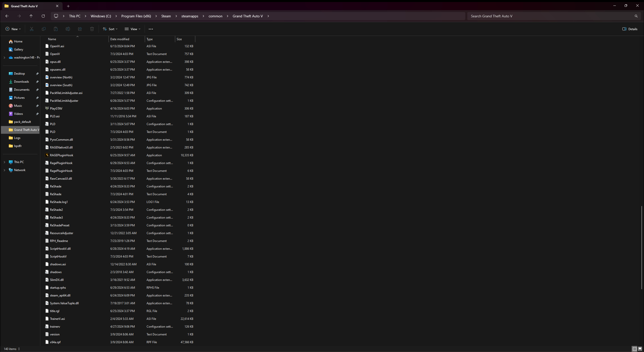Click the Share icon in toolbar
This screenshot has height=352, width=644.
coord(80,29)
